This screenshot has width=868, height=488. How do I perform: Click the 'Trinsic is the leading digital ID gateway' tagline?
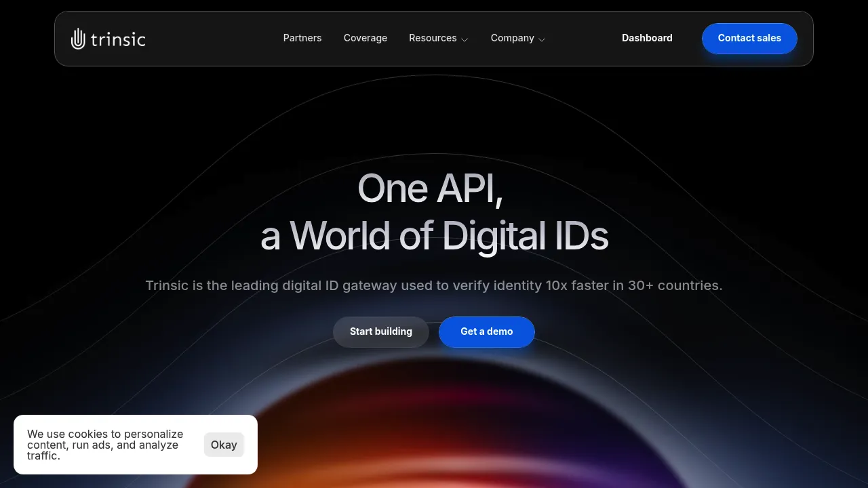(x=434, y=285)
